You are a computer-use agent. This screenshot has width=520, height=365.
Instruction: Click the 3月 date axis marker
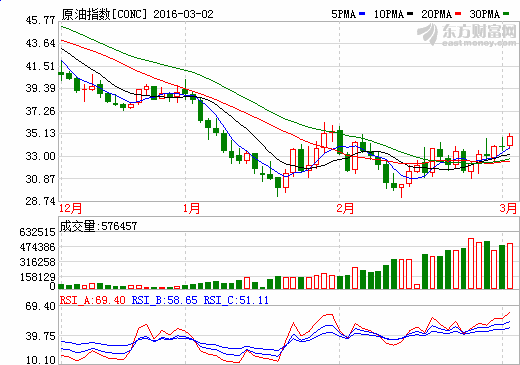[508, 208]
